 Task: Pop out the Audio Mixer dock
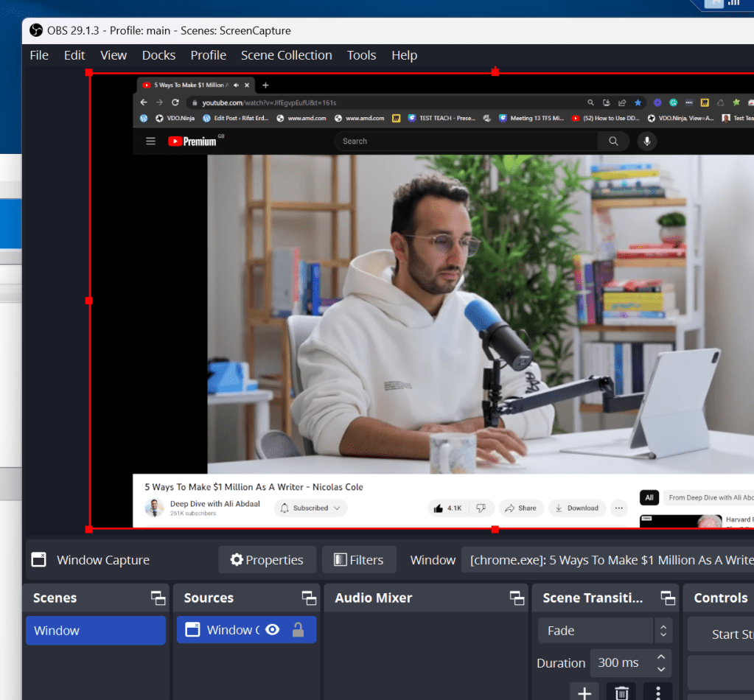(x=517, y=598)
